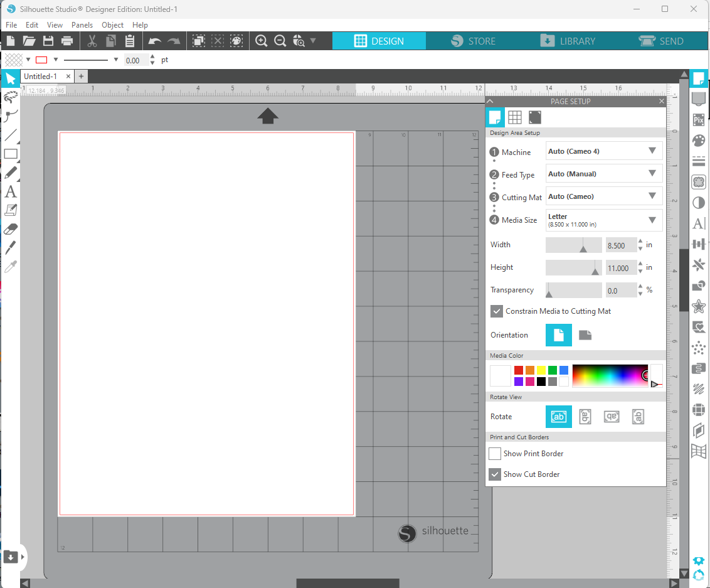Viewport: 710px width, 588px height.
Task: Switch orientation to landscape
Action: coord(585,334)
